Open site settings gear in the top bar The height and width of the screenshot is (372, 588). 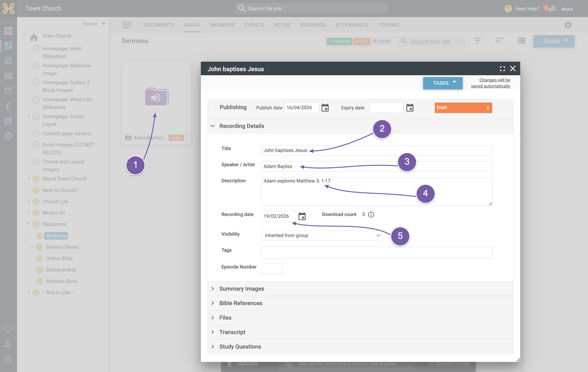point(568,25)
